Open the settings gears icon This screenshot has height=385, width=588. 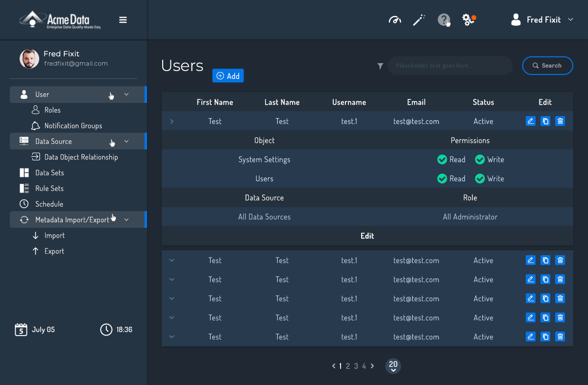[468, 20]
